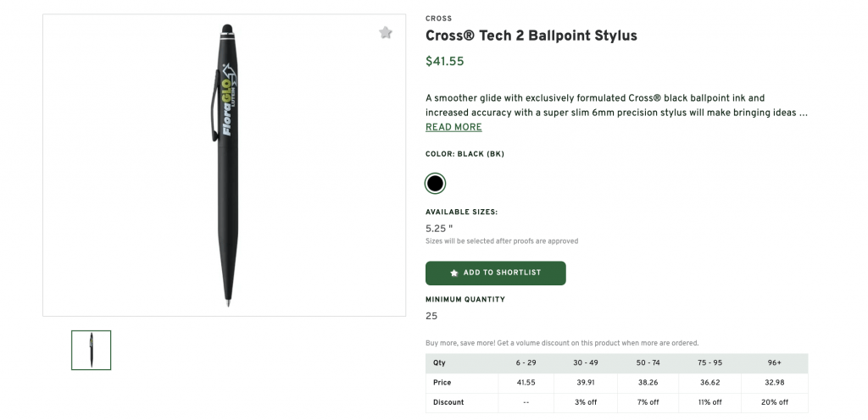Click the 3% off discount cell

coord(587,402)
